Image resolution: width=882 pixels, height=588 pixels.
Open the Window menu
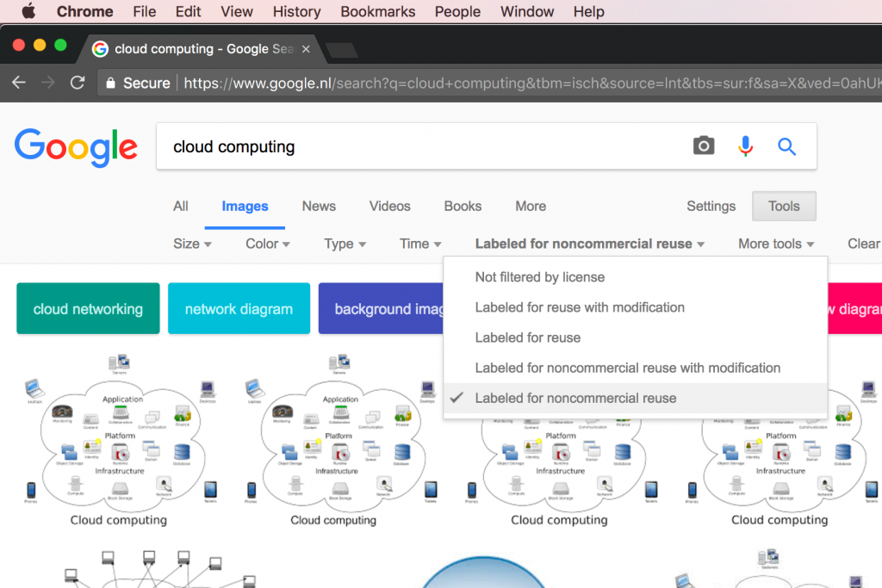pos(527,11)
